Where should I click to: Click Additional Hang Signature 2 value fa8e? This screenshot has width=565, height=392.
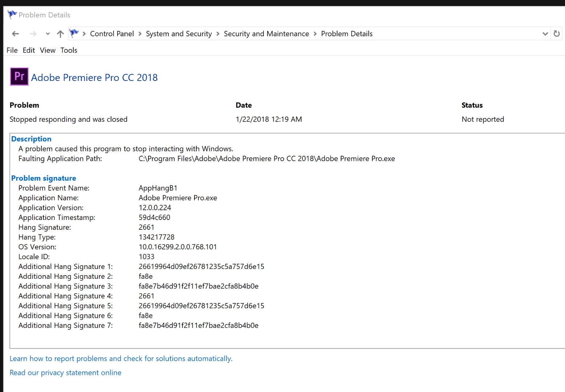tap(146, 276)
